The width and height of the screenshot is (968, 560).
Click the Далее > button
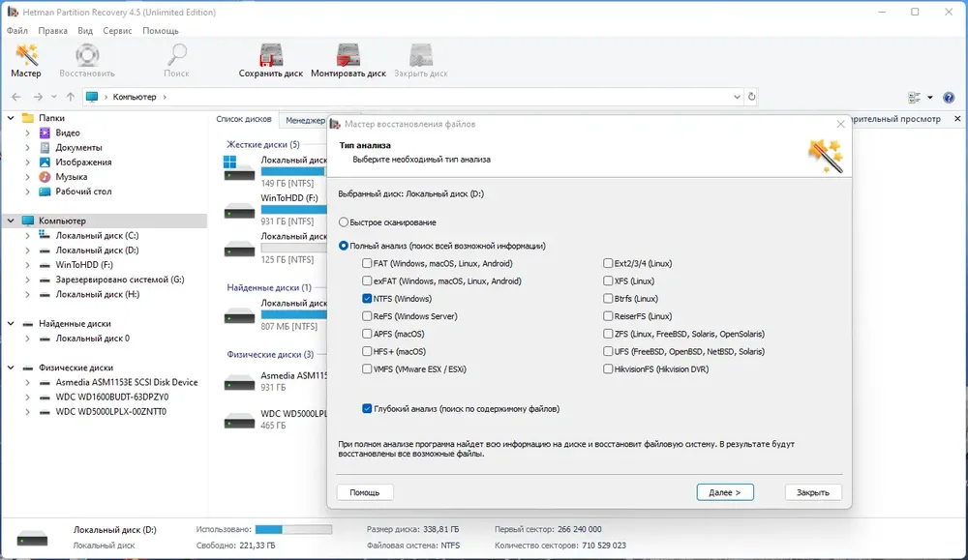tap(725, 492)
